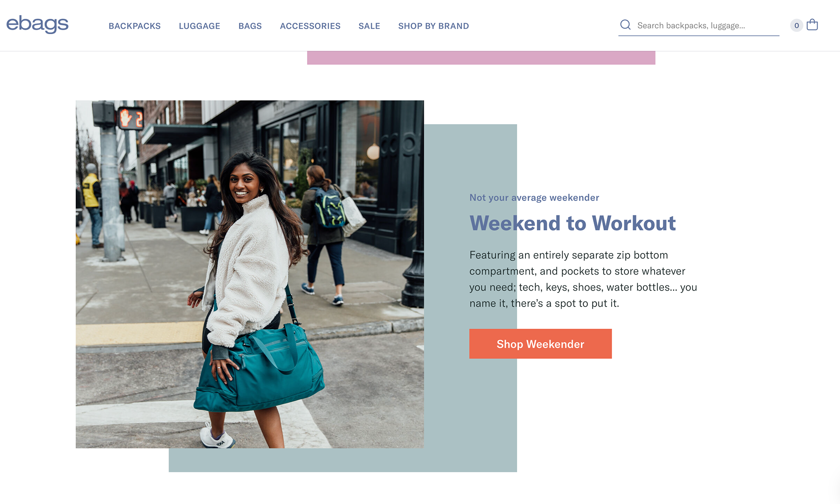Open Shop By Brand menu
This screenshot has width=840, height=504.
click(434, 26)
